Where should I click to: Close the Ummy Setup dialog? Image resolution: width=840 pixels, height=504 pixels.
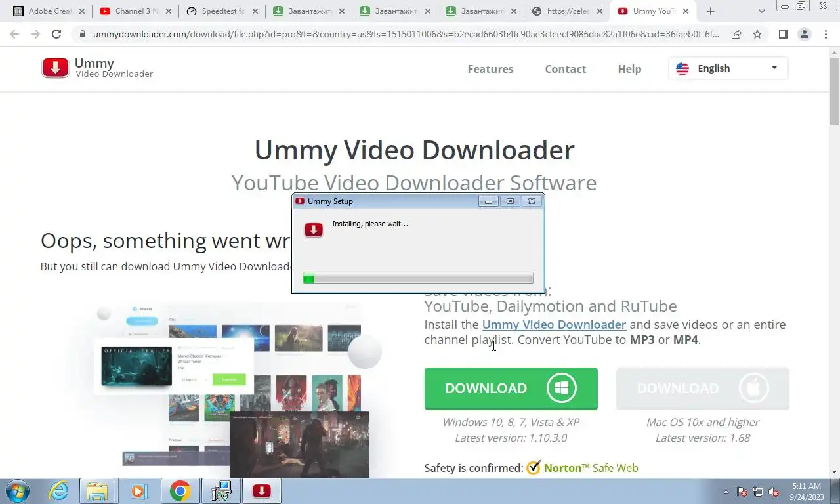point(532,201)
